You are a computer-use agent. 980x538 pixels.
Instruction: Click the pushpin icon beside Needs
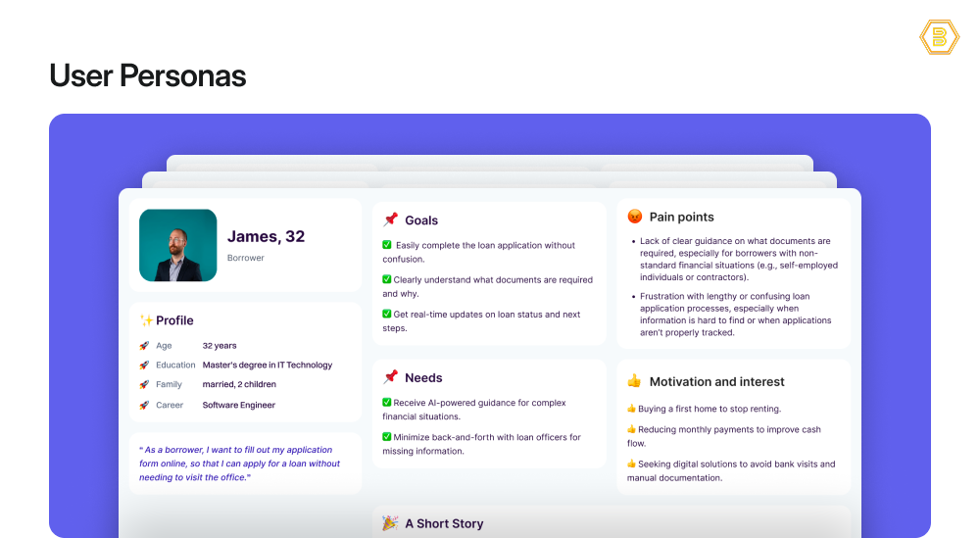click(x=390, y=377)
